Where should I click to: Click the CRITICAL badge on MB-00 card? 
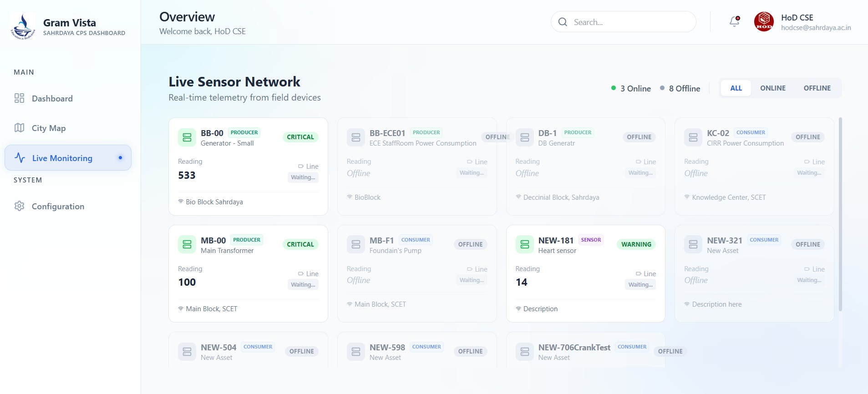pos(300,244)
